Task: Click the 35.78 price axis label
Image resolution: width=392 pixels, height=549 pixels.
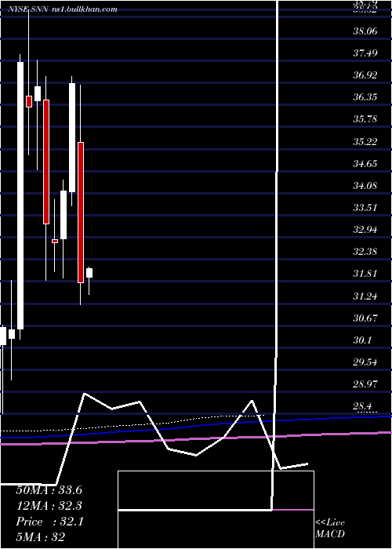Action: click(365, 119)
